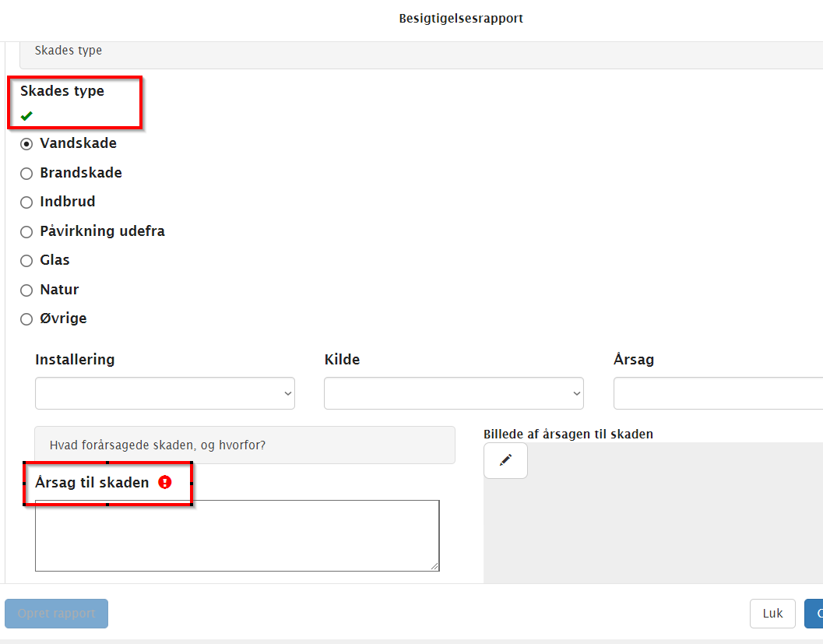Select the Øvrige radio button

(26, 319)
